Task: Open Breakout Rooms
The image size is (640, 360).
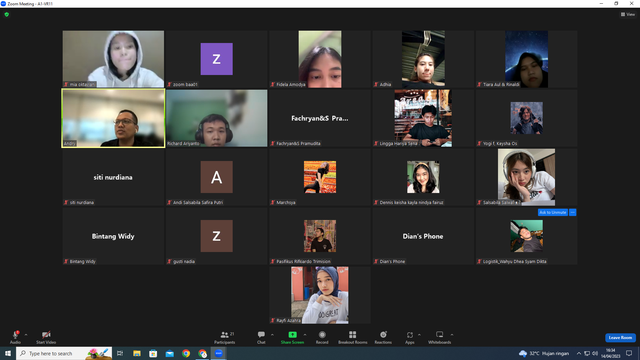Action: pos(353,337)
